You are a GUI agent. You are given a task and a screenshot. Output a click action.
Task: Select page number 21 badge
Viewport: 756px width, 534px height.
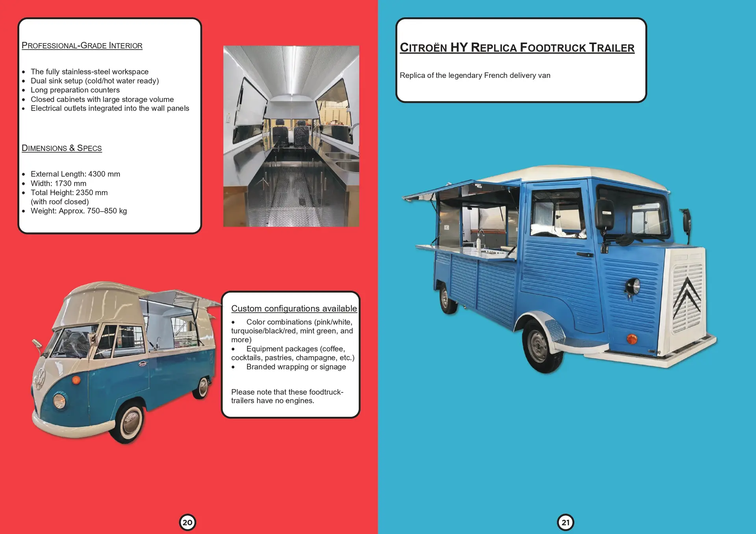point(565,522)
